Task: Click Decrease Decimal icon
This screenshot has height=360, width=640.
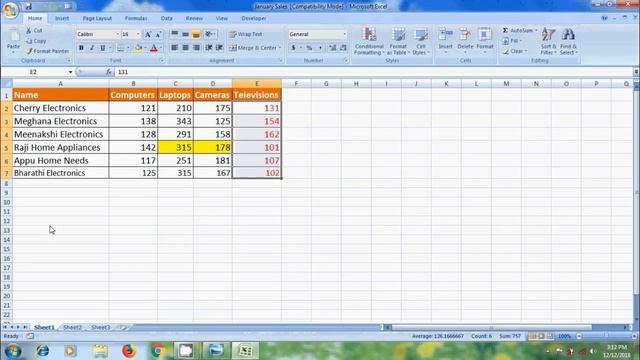Action: (343, 48)
